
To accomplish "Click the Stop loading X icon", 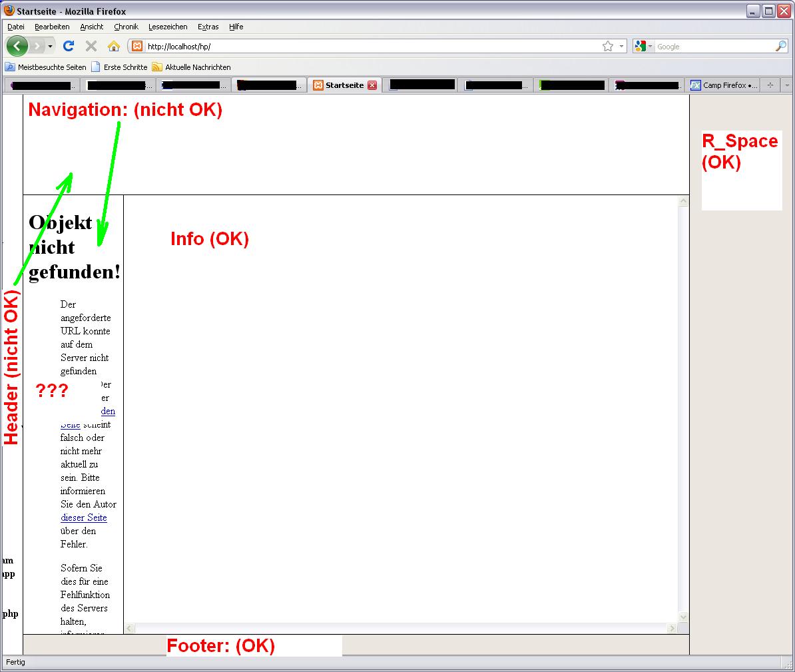I will click(x=91, y=46).
